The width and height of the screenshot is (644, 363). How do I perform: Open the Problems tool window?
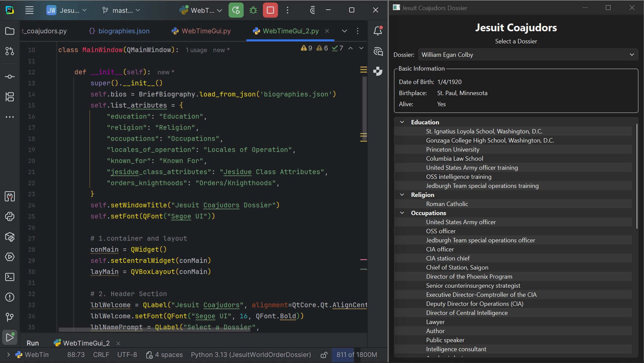click(10, 297)
